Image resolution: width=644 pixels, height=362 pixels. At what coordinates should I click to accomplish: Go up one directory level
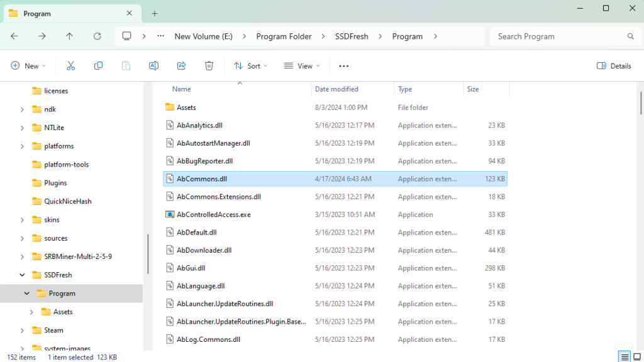pyautogui.click(x=69, y=36)
